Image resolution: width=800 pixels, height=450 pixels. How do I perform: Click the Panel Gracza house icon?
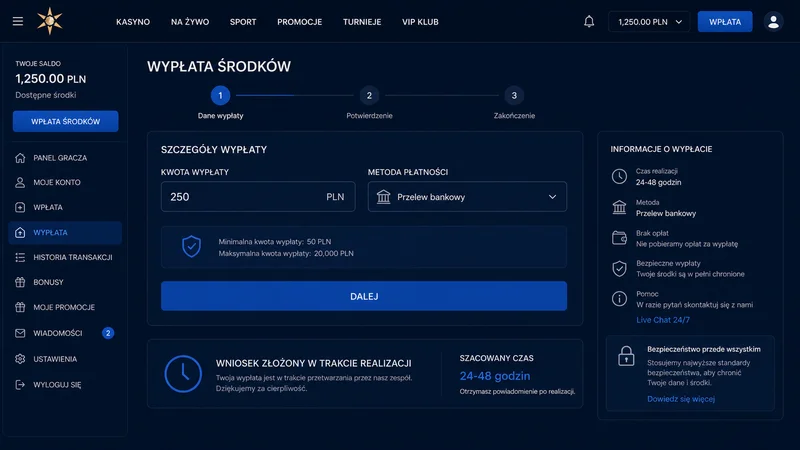20,158
